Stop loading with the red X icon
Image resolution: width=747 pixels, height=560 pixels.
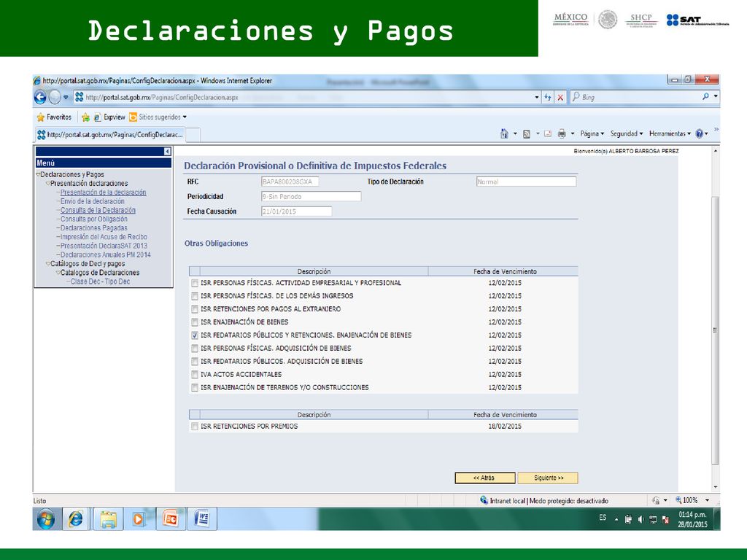560,97
